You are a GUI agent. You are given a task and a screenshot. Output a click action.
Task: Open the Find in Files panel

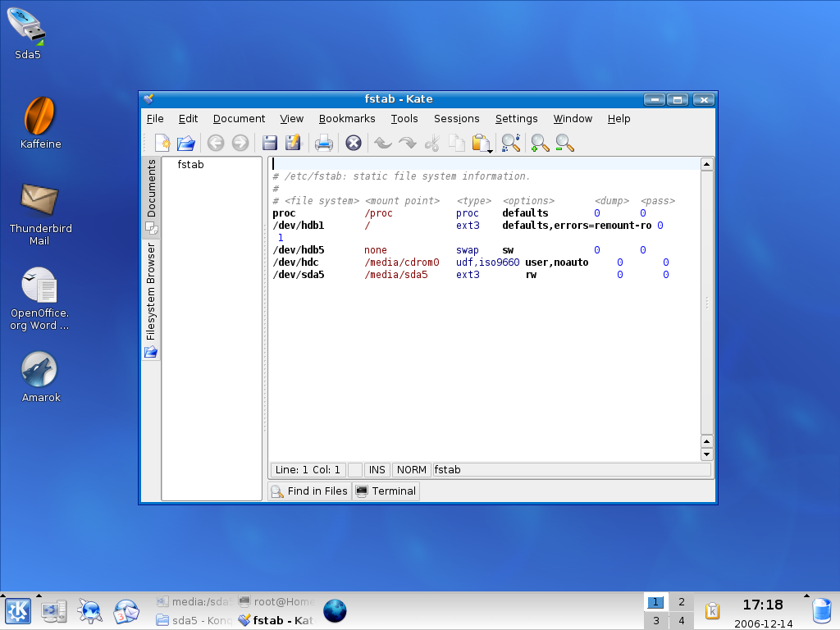309,491
